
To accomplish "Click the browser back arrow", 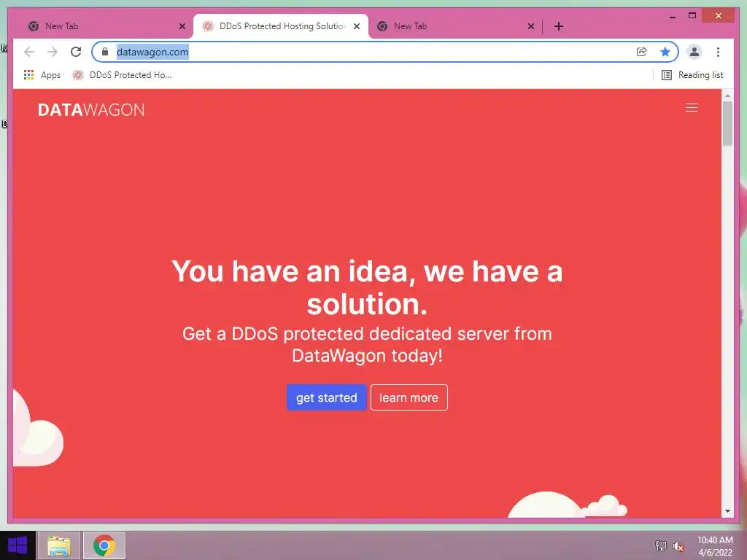I will [29, 52].
